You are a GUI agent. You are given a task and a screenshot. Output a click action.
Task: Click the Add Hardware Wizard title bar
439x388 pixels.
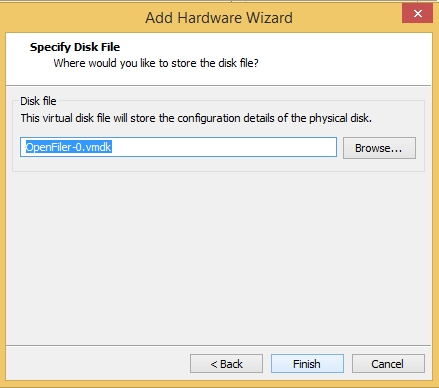[200, 17]
